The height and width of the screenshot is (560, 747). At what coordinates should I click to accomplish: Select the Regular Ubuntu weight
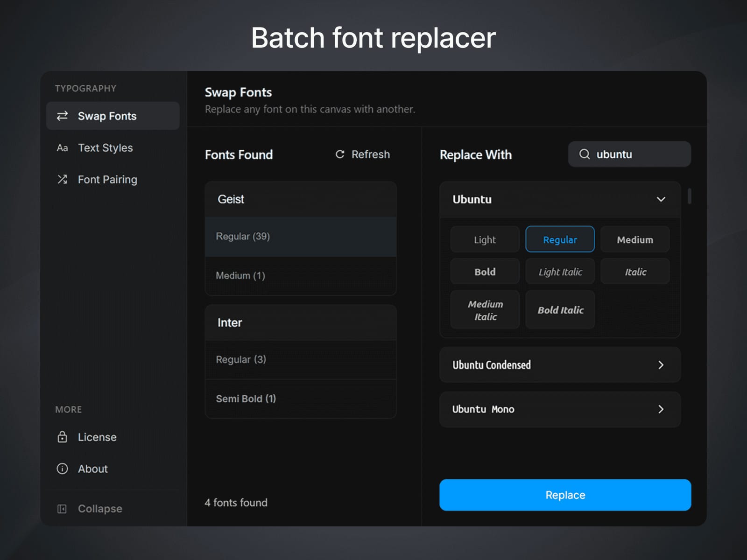click(560, 239)
